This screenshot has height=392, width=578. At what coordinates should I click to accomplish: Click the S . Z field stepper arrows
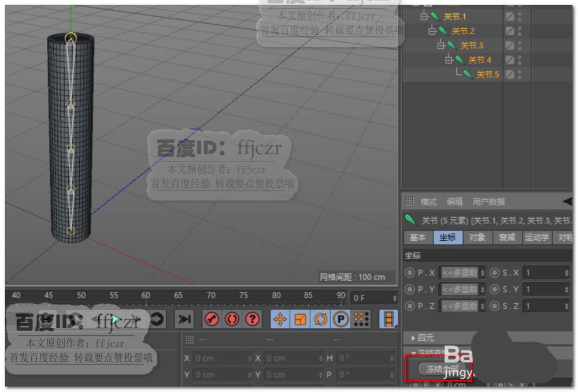tap(566, 306)
